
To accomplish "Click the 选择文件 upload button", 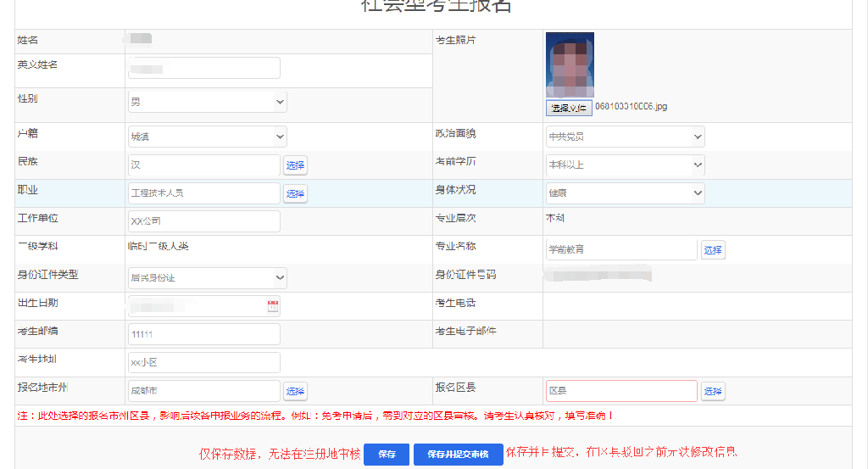I will click(569, 108).
